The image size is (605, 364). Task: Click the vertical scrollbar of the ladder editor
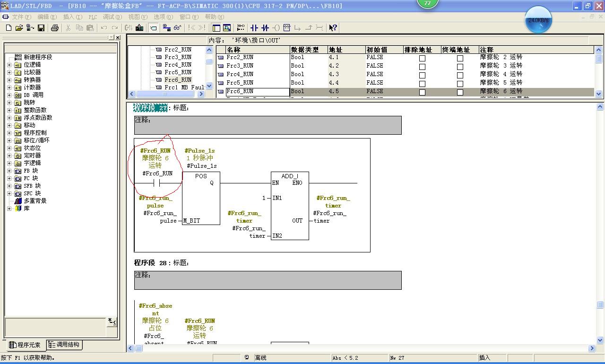click(x=600, y=223)
